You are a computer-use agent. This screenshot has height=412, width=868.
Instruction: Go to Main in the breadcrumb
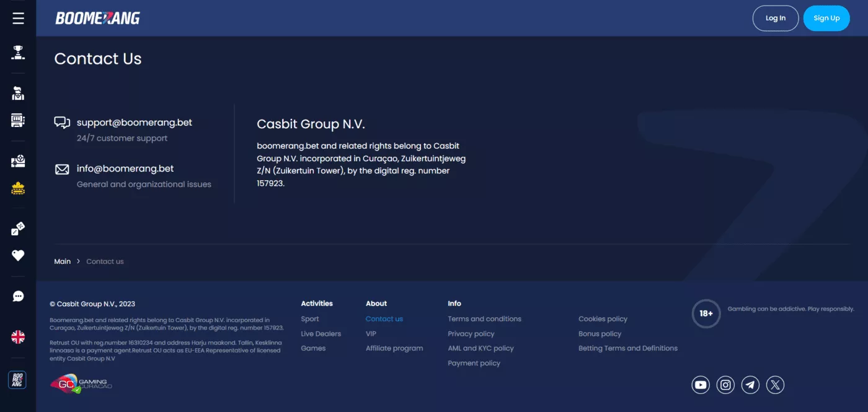(x=63, y=261)
